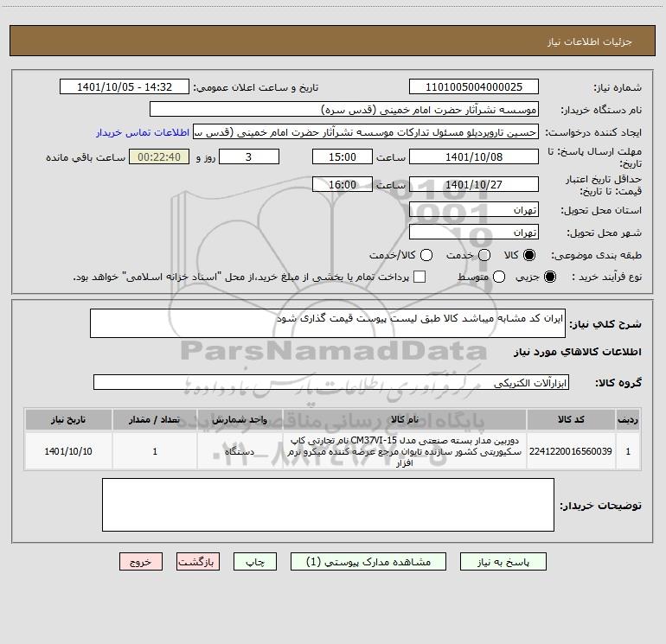Select the خدمت radio button
Screen dimensions: 666x644
tap(484, 255)
